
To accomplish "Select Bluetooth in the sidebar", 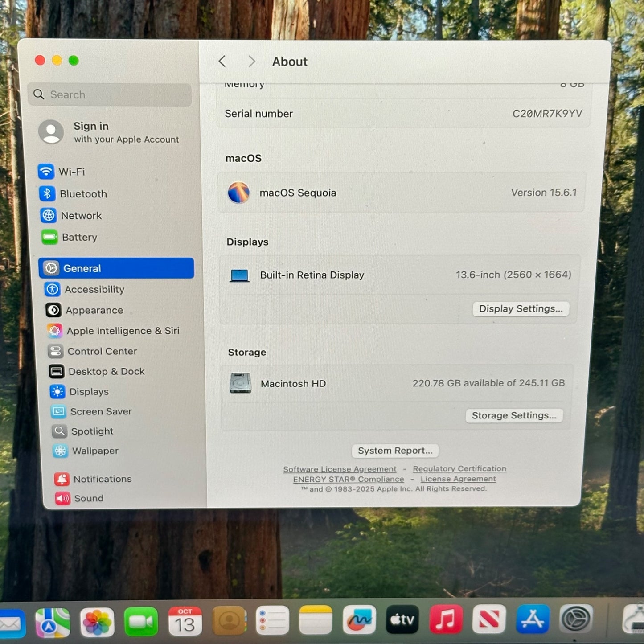I will [x=83, y=194].
